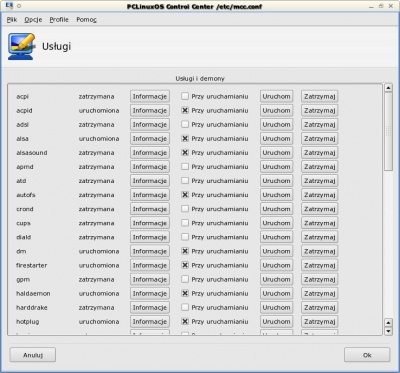Click Informacje for crond service
Screen dimensions: 400x373
(150, 209)
